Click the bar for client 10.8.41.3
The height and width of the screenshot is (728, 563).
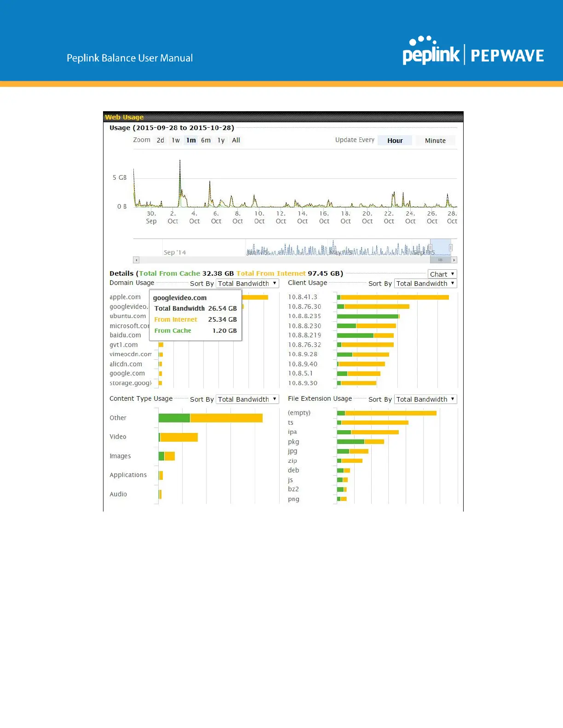click(394, 297)
